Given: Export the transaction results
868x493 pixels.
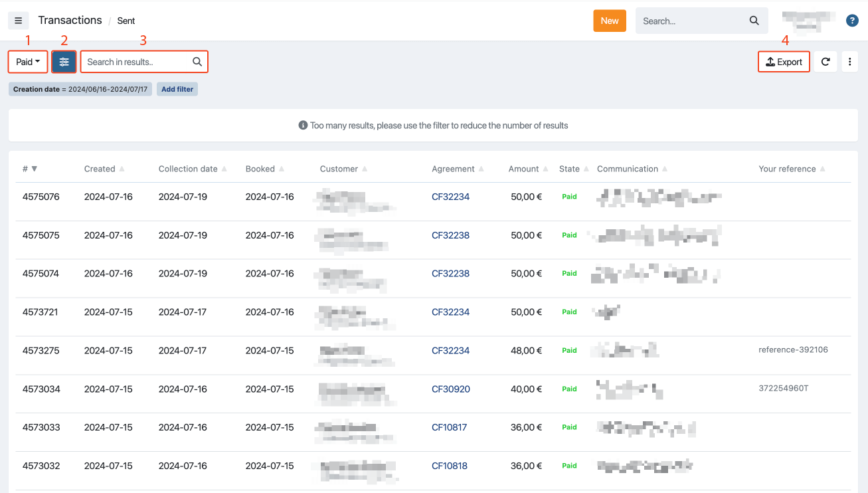Looking at the screenshot, I should [x=784, y=62].
